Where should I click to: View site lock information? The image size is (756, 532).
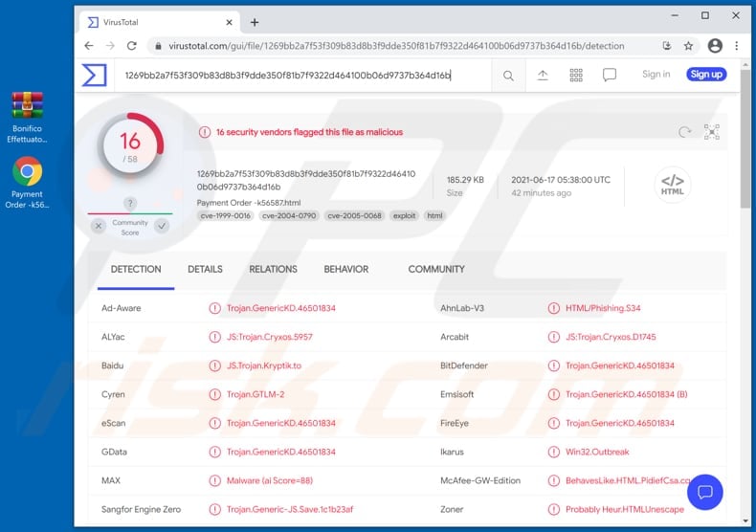click(158, 46)
